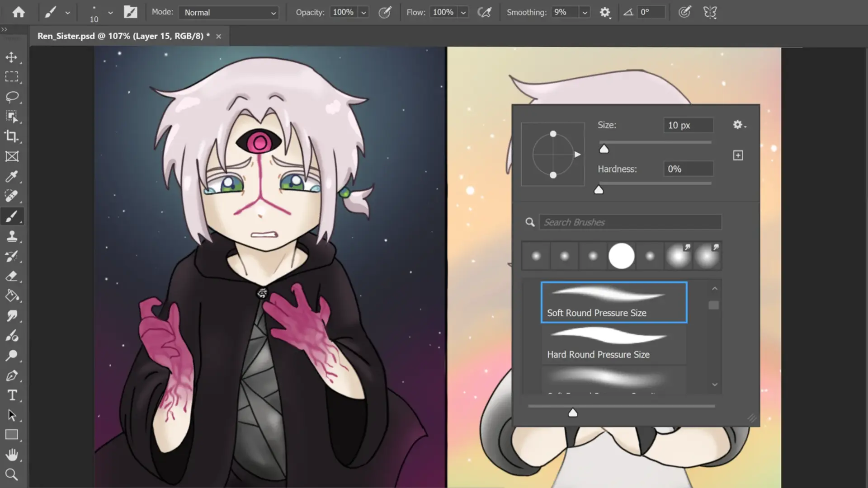Select the Crop tool
The width and height of the screenshot is (868, 488).
[12, 136]
